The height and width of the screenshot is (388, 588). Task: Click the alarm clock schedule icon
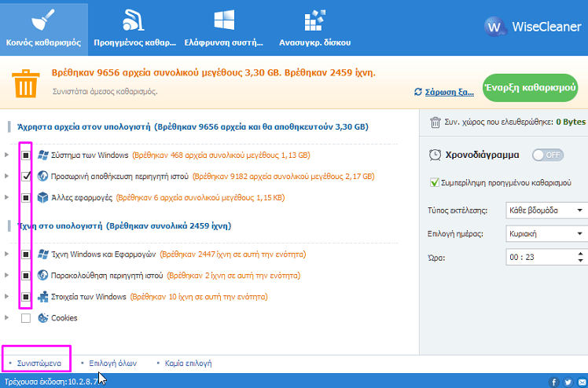(435, 155)
